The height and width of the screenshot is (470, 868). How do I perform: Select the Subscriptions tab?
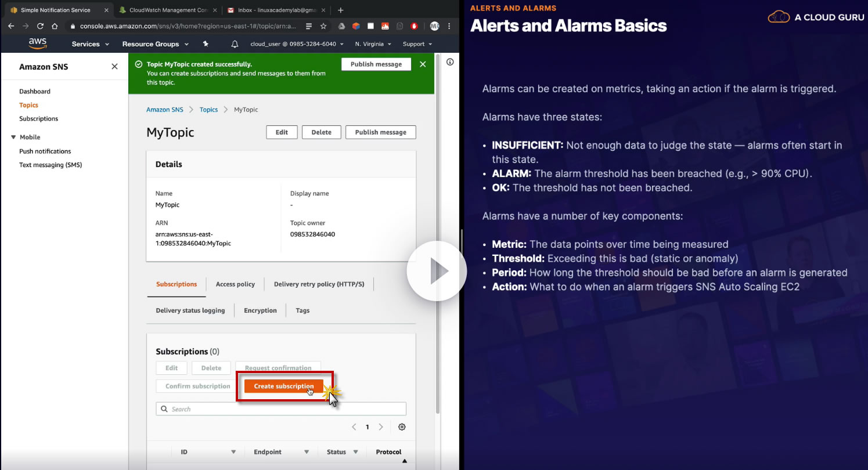coord(177,284)
